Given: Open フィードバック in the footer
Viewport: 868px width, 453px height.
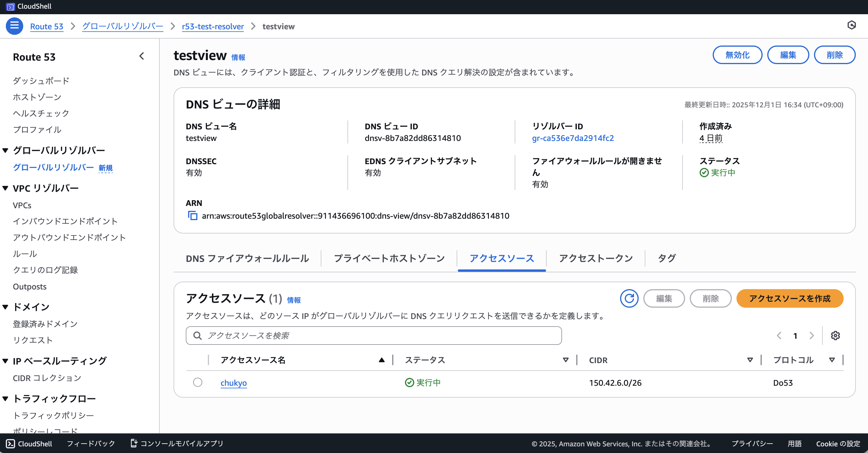Looking at the screenshot, I should coord(91,444).
